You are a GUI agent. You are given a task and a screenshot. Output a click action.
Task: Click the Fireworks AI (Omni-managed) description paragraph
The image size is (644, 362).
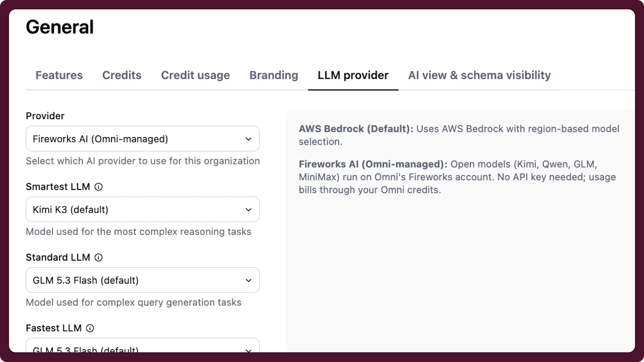point(457,177)
